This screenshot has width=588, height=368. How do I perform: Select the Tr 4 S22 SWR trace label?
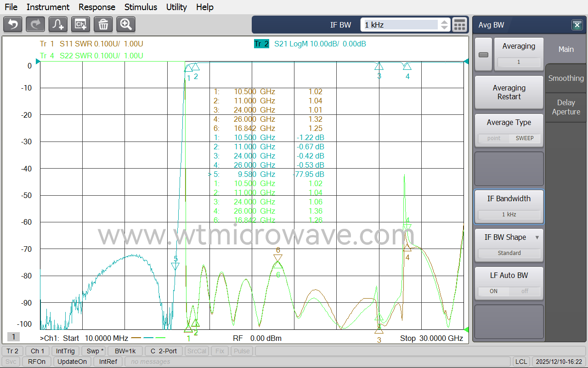(x=91, y=56)
